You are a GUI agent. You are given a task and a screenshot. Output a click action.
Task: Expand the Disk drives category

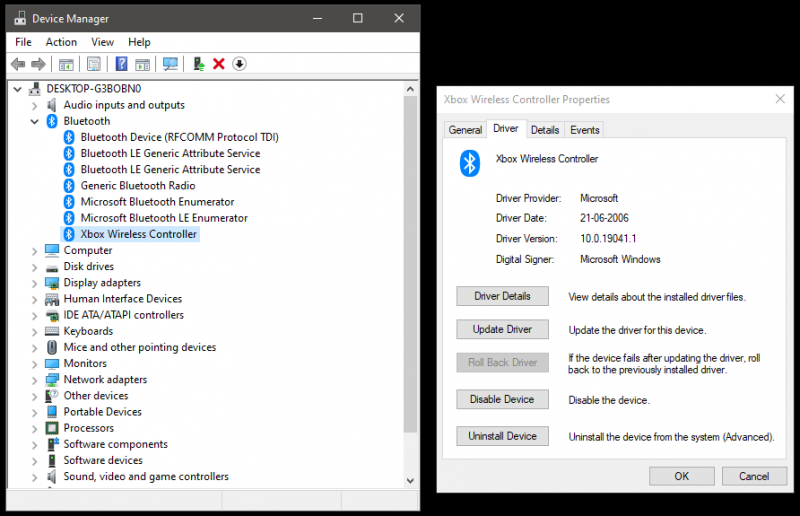(x=35, y=267)
